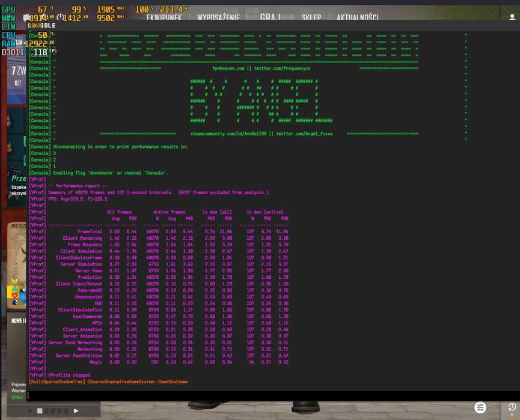Click the Magic row label
Viewport: 520px width, 420px height.
point(96,362)
